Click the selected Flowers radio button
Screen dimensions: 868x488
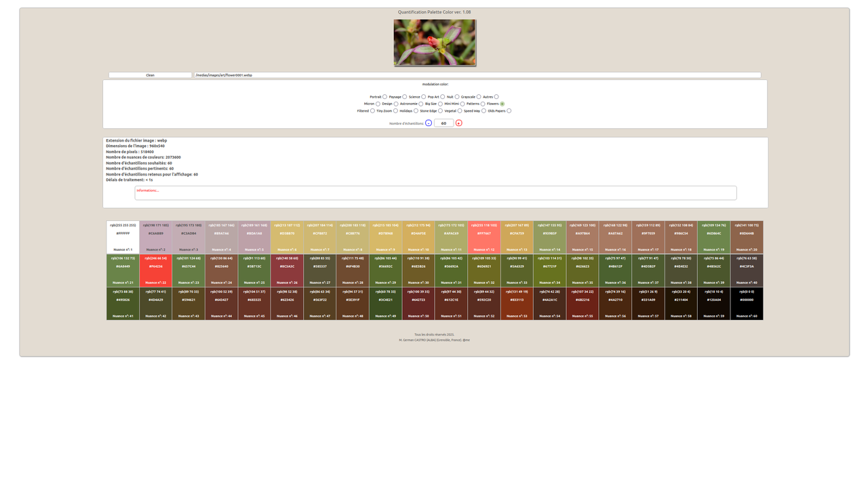502,104
